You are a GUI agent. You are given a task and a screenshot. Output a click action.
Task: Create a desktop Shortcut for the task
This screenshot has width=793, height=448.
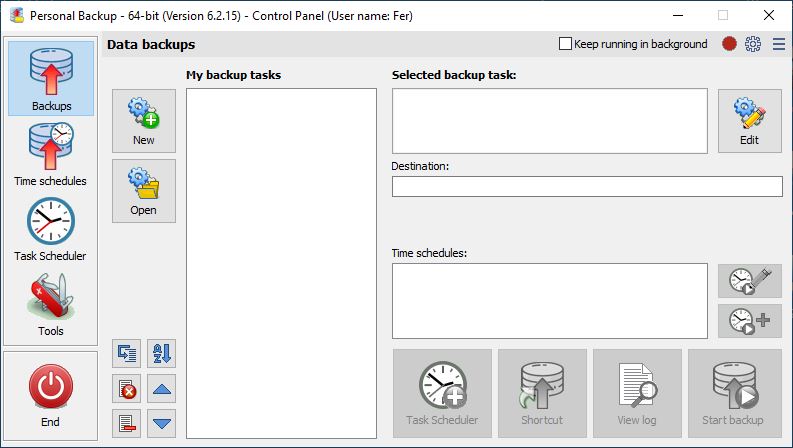542,393
